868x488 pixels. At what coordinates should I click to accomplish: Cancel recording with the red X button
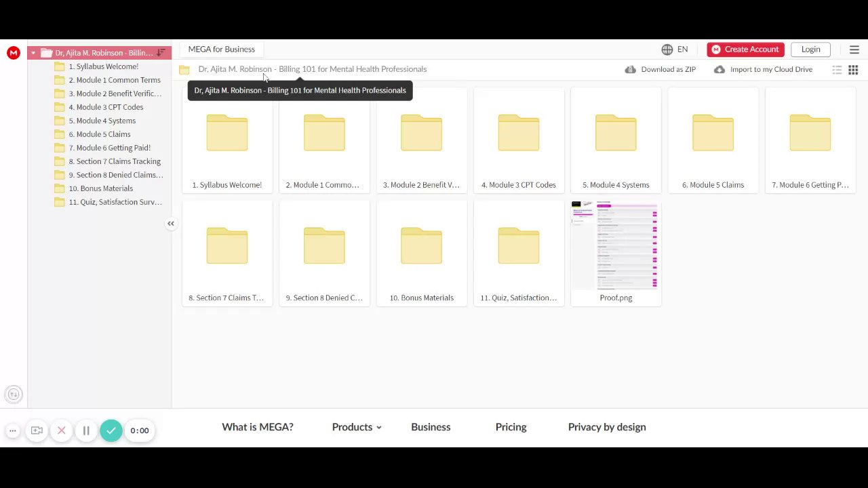[x=61, y=430]
